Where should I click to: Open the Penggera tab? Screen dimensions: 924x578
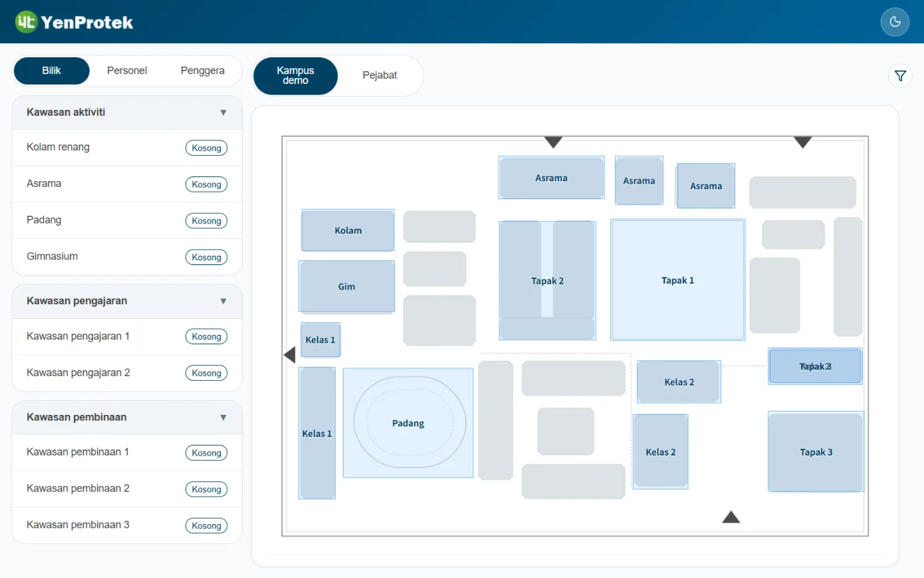coord(202,71)
